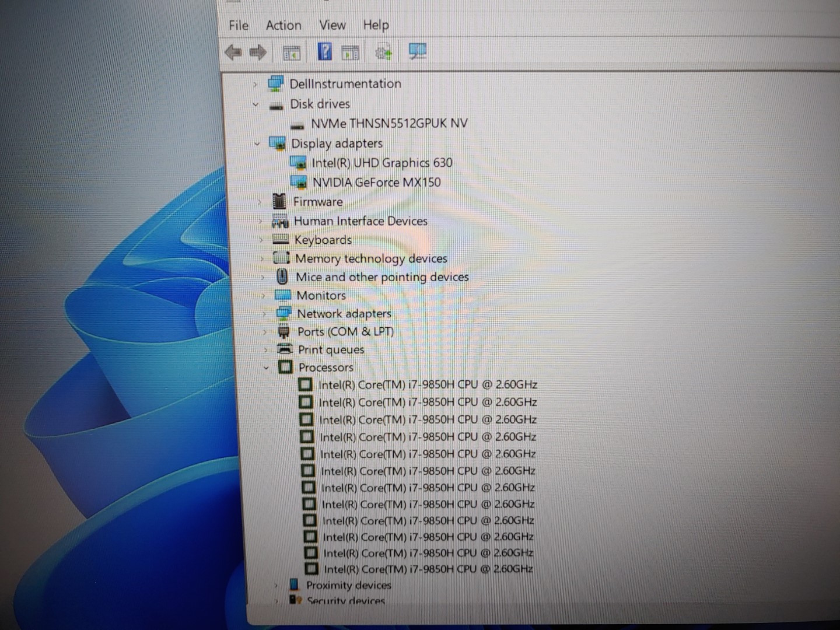
Task: Click the NVIDIA GeForce MX150 device icon
Action: (x=299, y=183)
